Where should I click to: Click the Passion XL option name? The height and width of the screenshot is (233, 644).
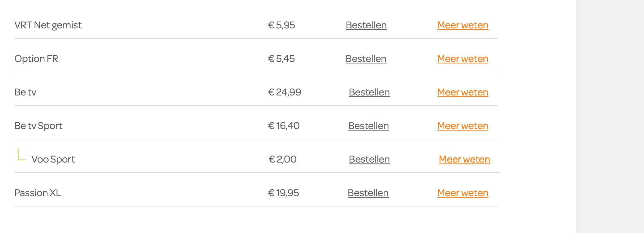tap(38, 193)
